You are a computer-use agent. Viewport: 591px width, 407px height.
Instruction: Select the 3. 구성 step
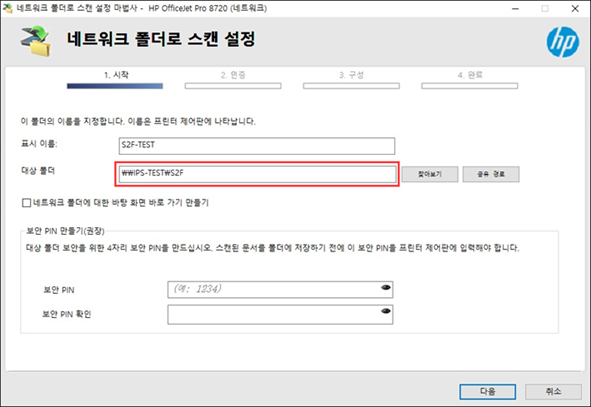(351, 75)
